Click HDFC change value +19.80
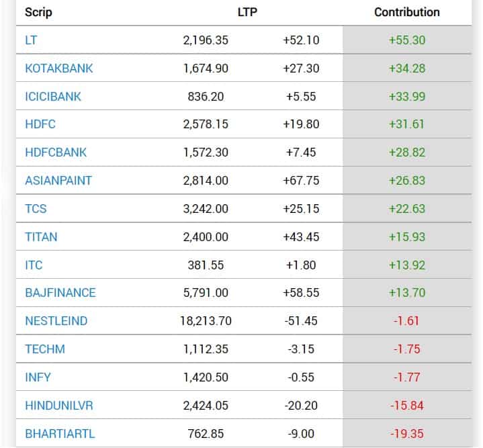The height and width of the screenshot is (448, 483). (301, 124)
